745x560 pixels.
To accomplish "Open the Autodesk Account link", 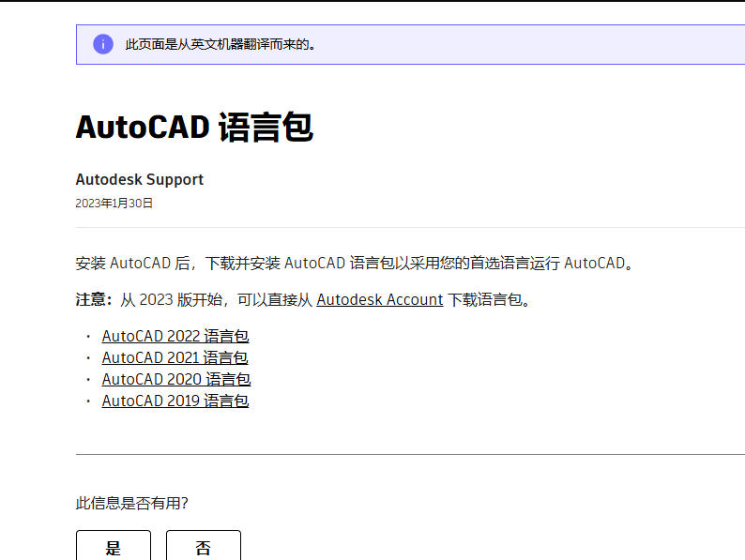I will point(380,300).
